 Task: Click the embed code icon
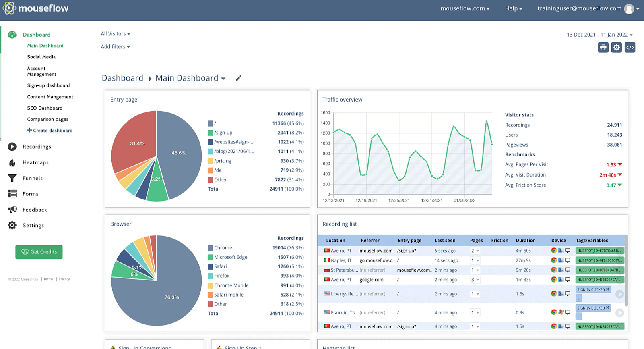point(630,48)
